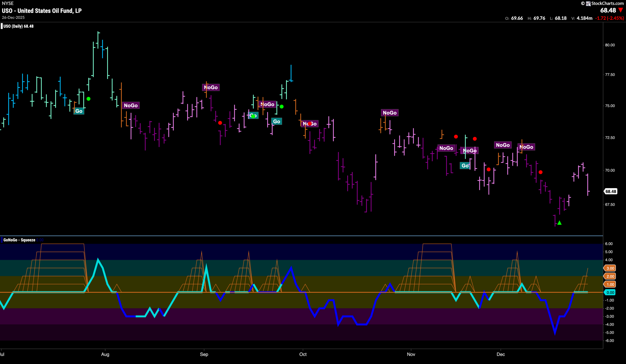The height and width of the screenshot is (364, 626).
Task: Click the green dot marker in late September
Action: pyautogui.click(x=281, y=107)
